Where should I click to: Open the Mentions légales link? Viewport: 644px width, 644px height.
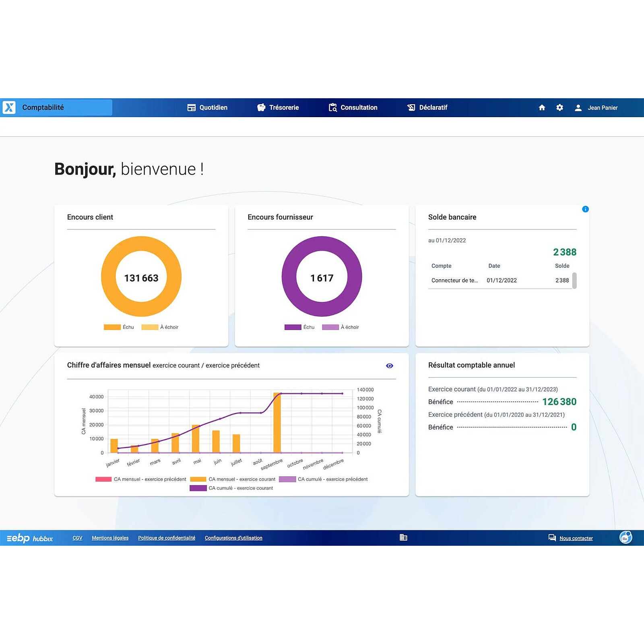pyautogui.click(x=110, y=538)
